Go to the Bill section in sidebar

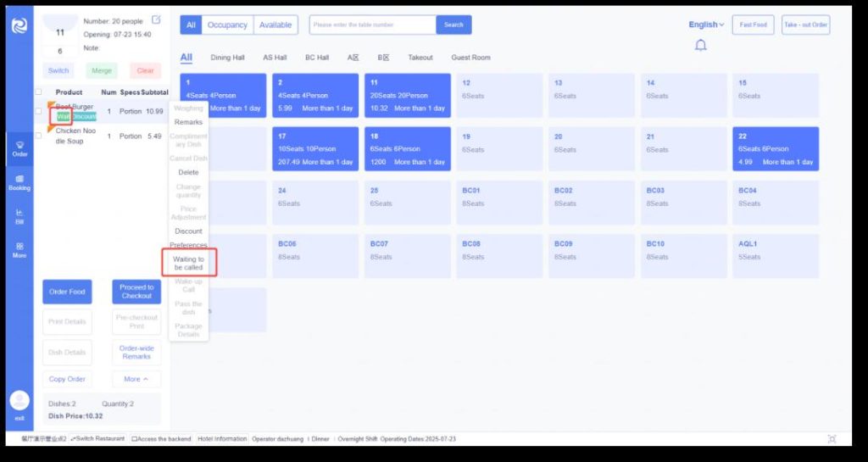19,216
